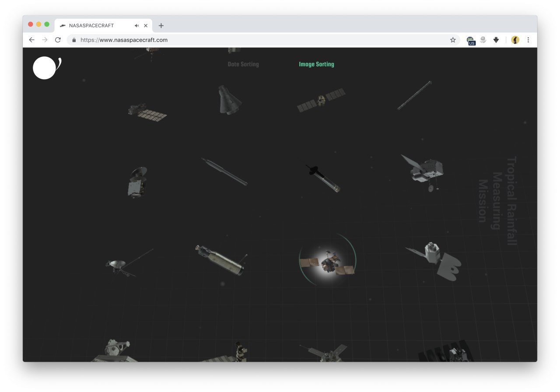Select the NASASPACECRAFT browser tab
Viewport: 560px width, 392px height.
coord(104,26)
